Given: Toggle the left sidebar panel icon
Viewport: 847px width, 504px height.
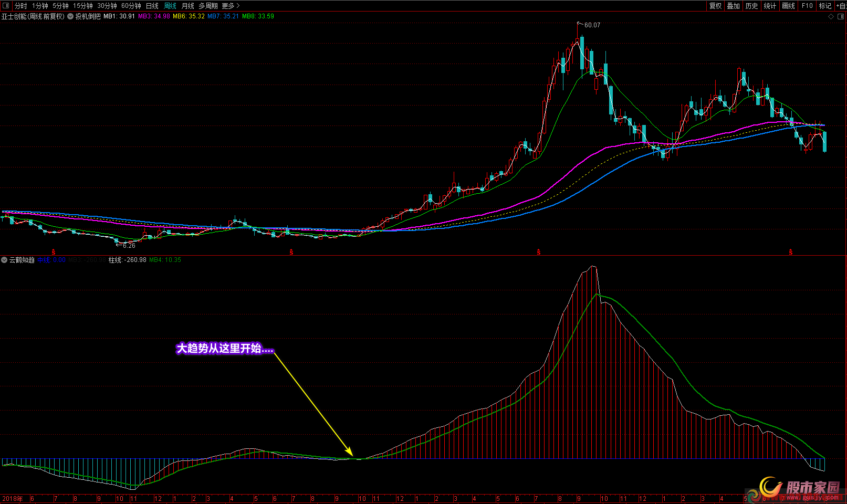Looking at the screenshot, I should pyautogui.click(x=6, y=6).
